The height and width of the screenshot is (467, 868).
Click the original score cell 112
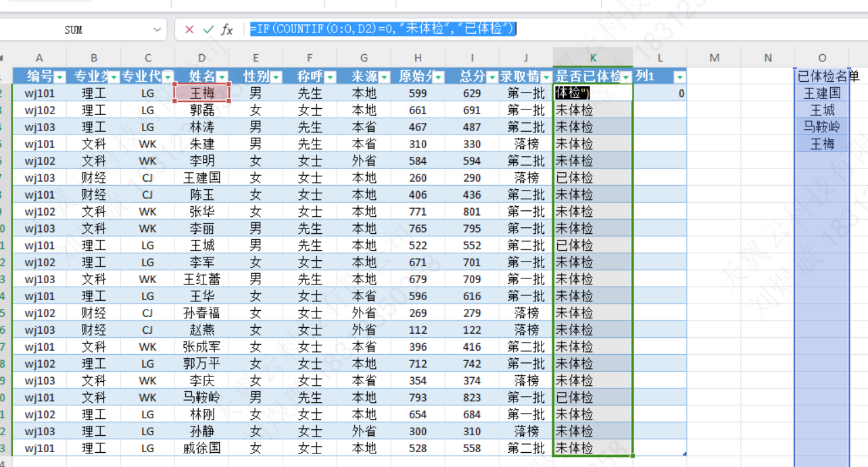pos(418,330)
